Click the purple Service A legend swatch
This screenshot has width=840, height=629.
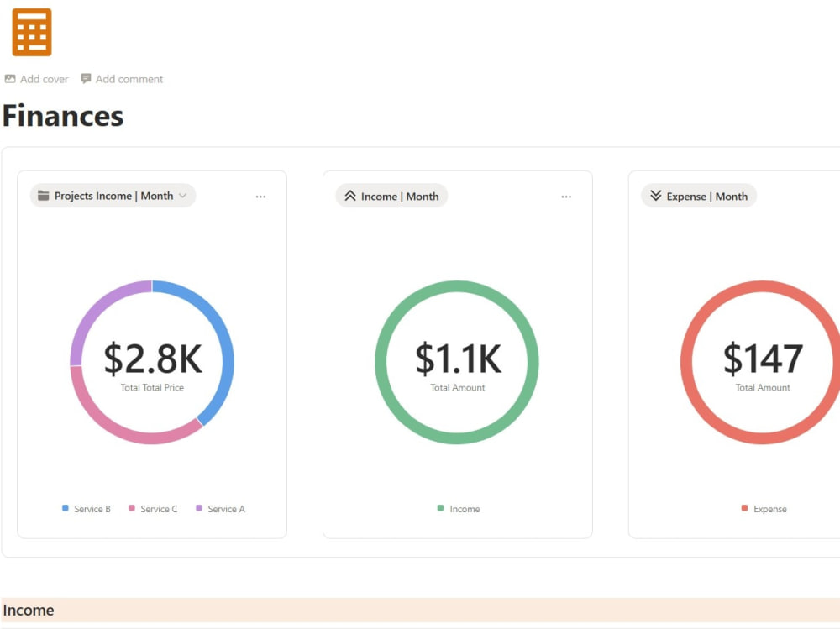(x=199, y=508)
